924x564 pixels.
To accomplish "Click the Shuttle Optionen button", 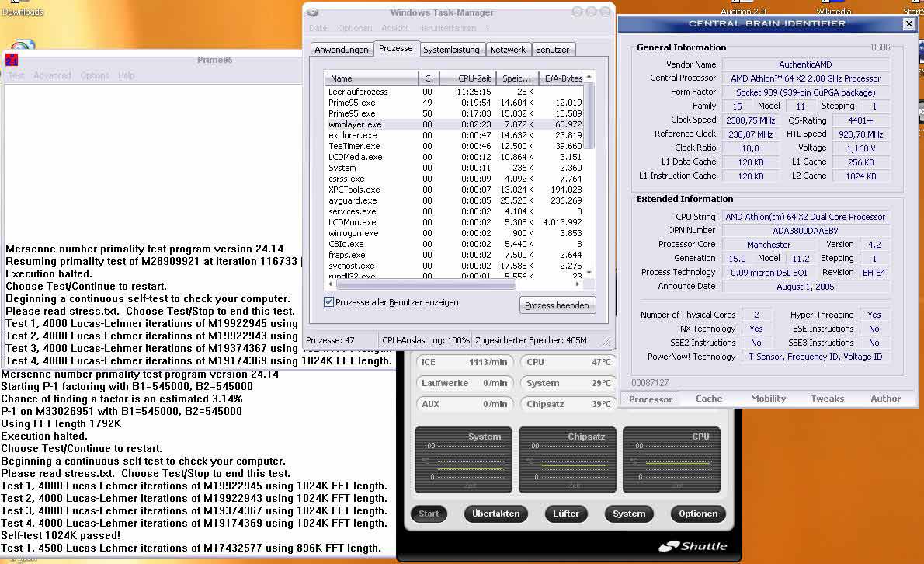I will pyautogui.click(x=698, y=514).
